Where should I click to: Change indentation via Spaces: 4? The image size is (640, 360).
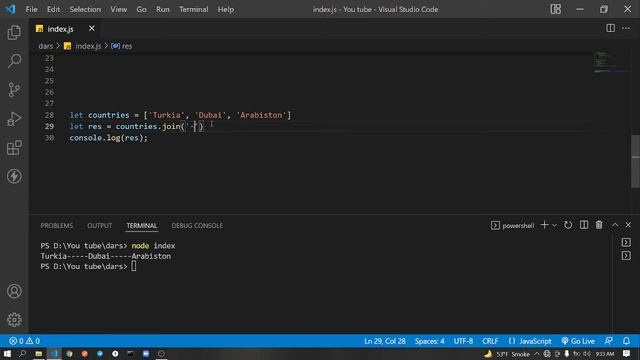(x=429, y=341)
